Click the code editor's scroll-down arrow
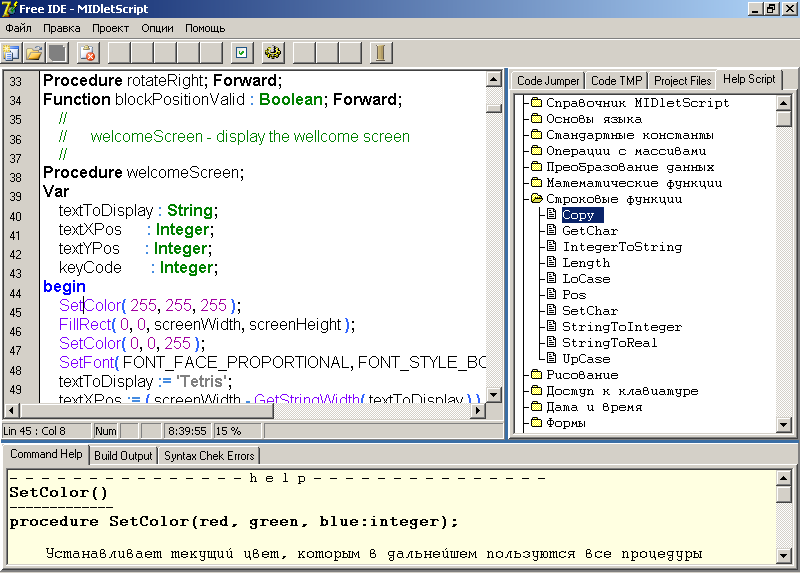The width and height of the screenshot is (800, 573). pos(493,394)
